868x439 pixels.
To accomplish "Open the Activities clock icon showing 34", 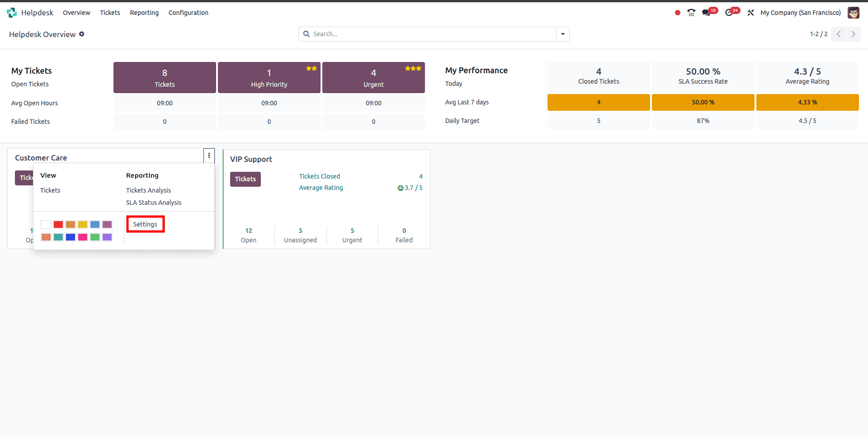I will [729, 13].
